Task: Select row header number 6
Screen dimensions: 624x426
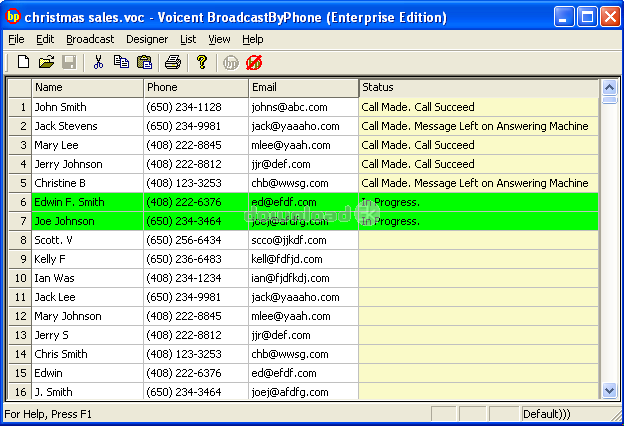Action: coord(20,202)
